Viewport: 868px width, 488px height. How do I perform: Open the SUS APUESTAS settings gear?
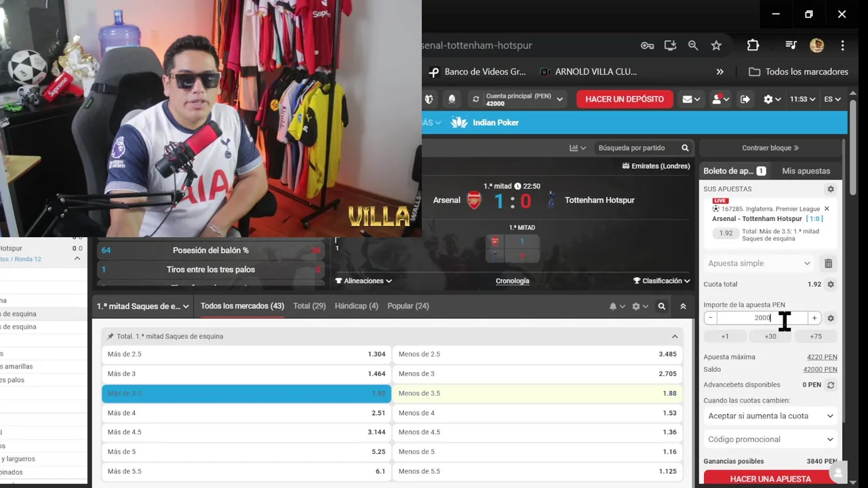pyautogui.click(x=831, y=189)
